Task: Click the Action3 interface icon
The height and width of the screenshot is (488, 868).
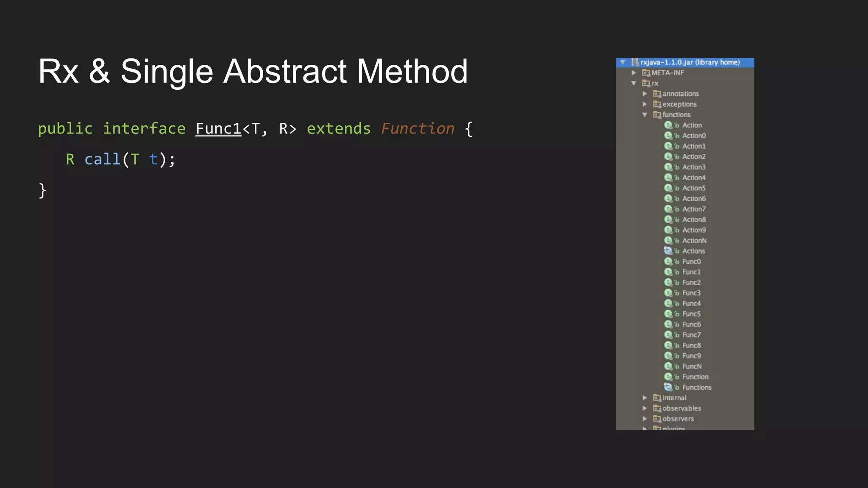Action: click(x=668, y=167)
